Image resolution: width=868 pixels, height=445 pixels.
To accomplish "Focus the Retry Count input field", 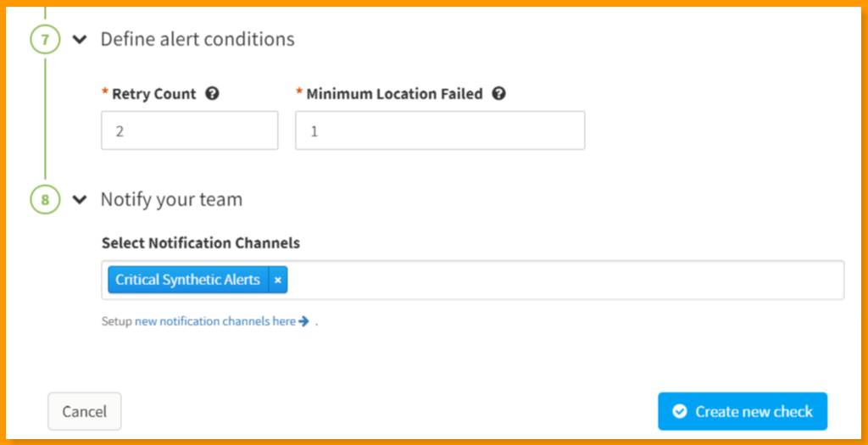I will tap(189, 130).
